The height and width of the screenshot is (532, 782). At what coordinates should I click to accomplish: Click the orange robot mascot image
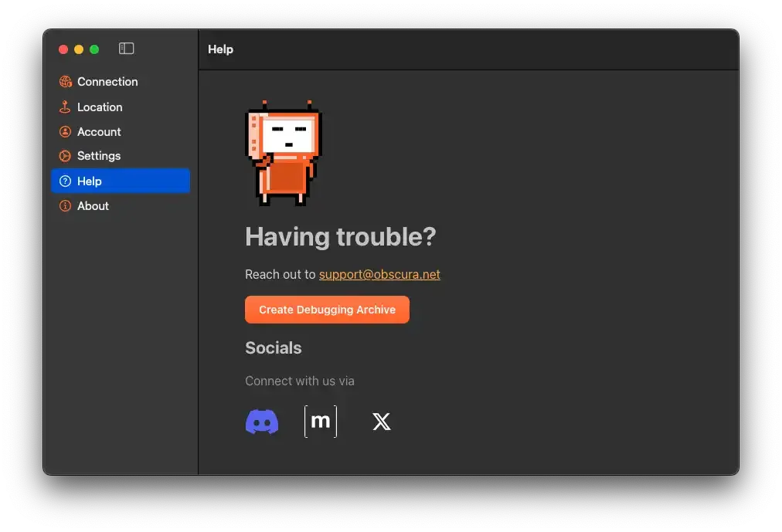click(x=284, y=153)
